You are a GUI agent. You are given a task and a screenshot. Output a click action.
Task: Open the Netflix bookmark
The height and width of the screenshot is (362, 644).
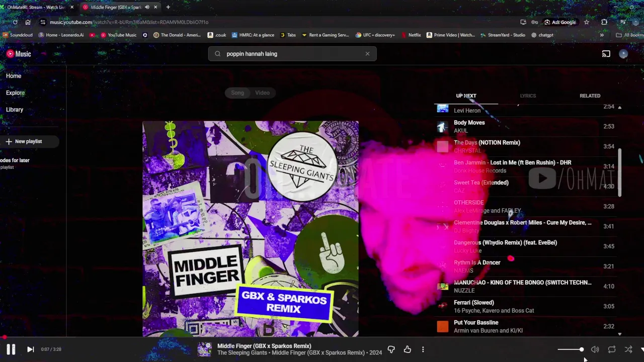coord(411,35)
